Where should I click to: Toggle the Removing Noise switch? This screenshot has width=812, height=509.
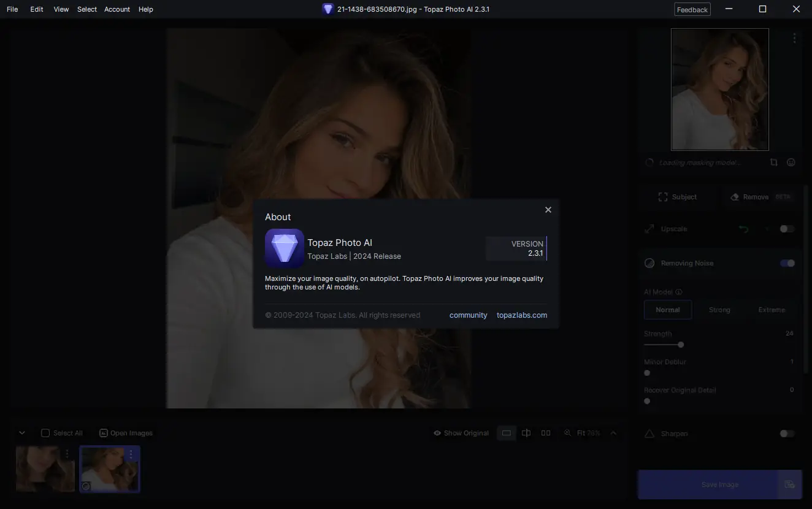click(787, 263)
